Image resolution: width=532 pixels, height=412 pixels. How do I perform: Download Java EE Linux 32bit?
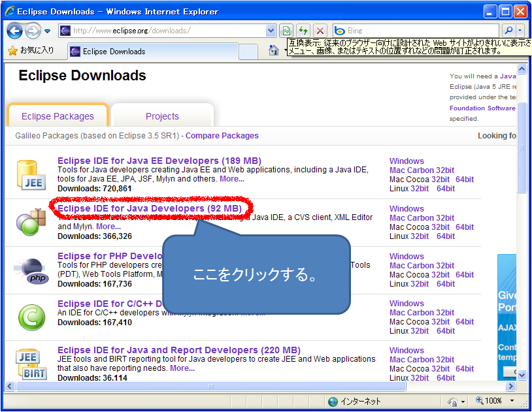(420, 189)
